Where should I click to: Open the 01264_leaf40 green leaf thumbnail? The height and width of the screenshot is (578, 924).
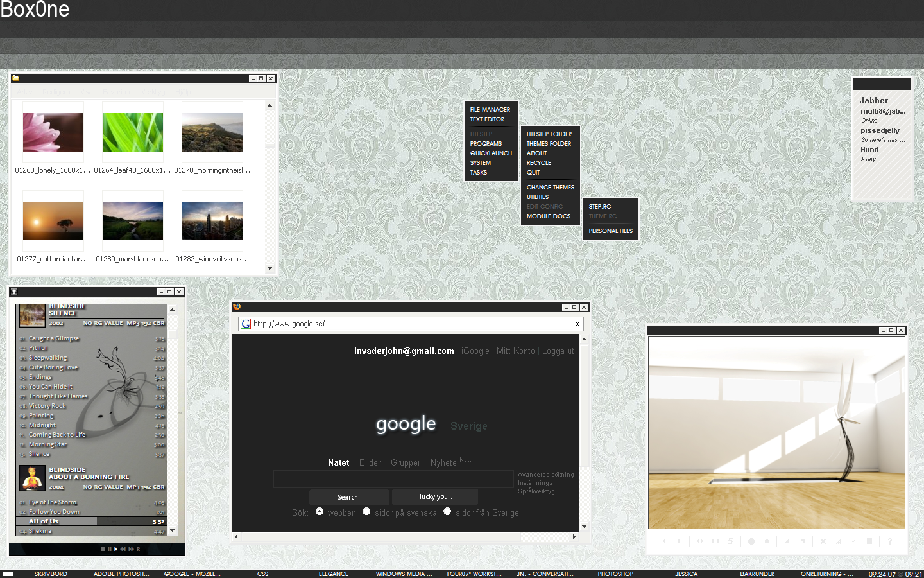click(133, 132)
